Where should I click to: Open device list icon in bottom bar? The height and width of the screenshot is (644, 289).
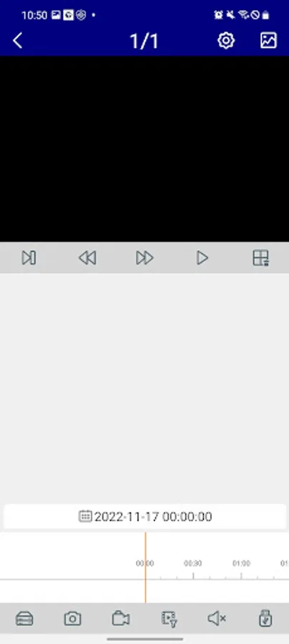click(24, 618)
